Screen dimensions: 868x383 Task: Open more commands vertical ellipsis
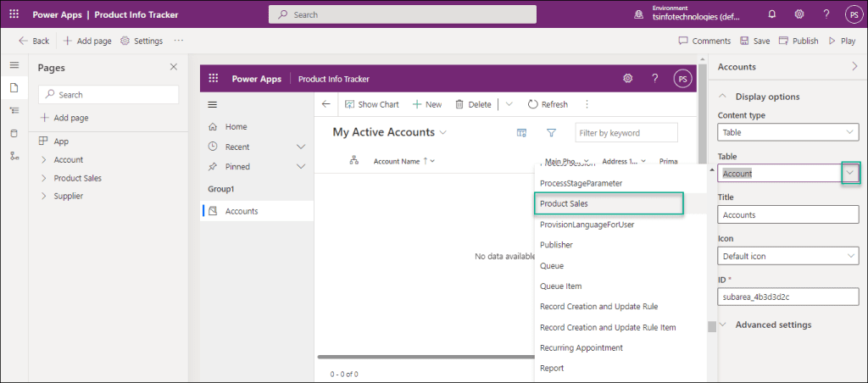pyautogui.click(x=587, y=104)
